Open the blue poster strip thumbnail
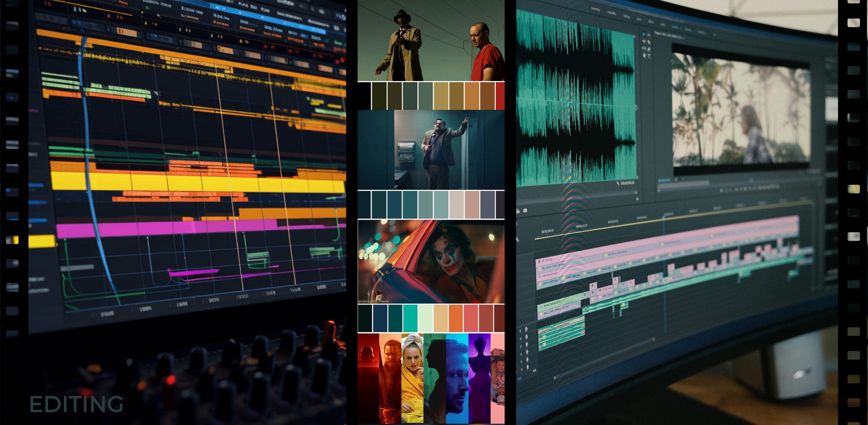Image resolution: width=868 pixels, height=425 pixels. coord(457,378)
